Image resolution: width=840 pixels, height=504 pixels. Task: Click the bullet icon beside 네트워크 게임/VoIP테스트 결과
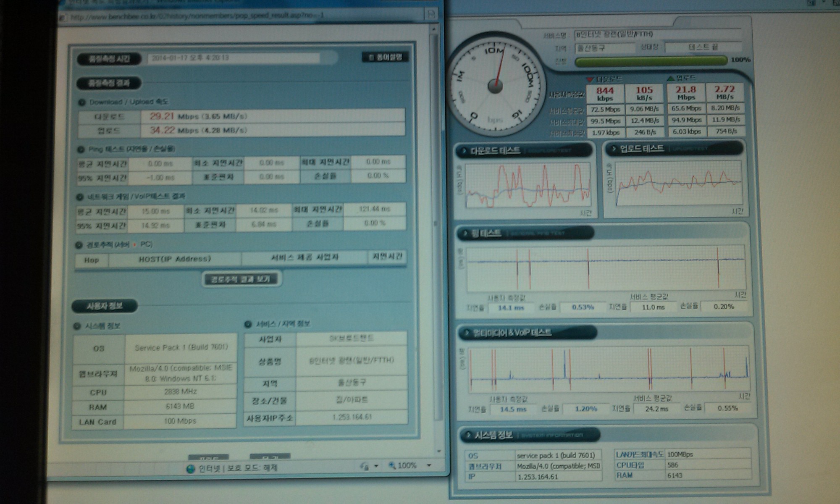click(x=80, y=197)
